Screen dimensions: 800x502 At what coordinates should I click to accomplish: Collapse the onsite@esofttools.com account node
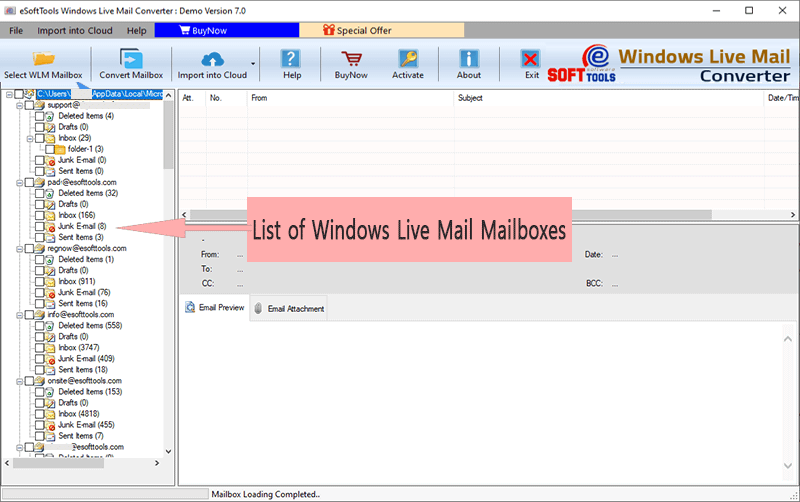point(19,382)
